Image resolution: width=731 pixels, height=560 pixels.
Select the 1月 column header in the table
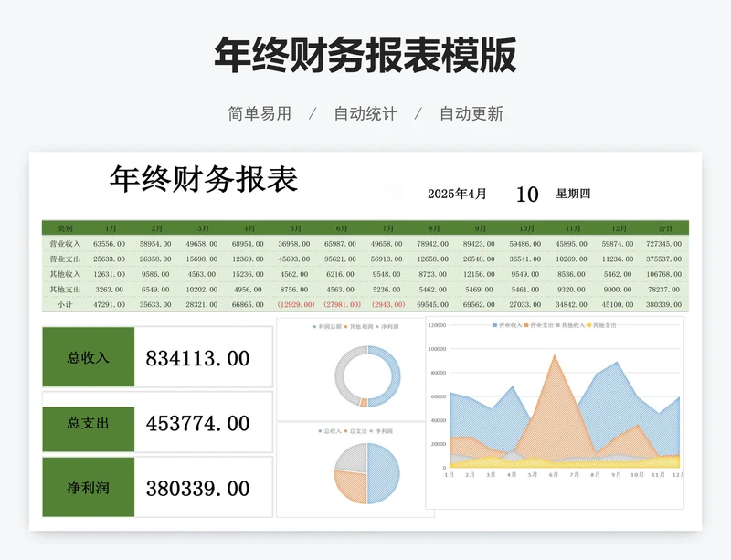pos(111,228)
